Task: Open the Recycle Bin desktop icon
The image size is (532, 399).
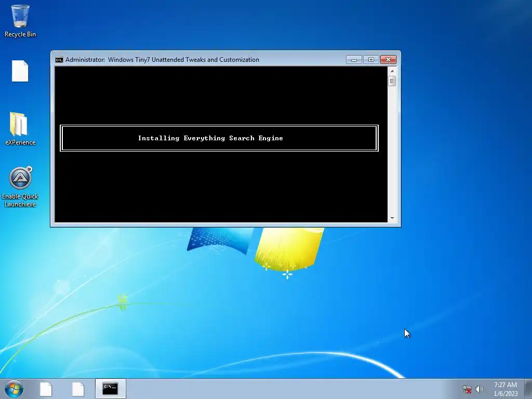Action: 20,21
